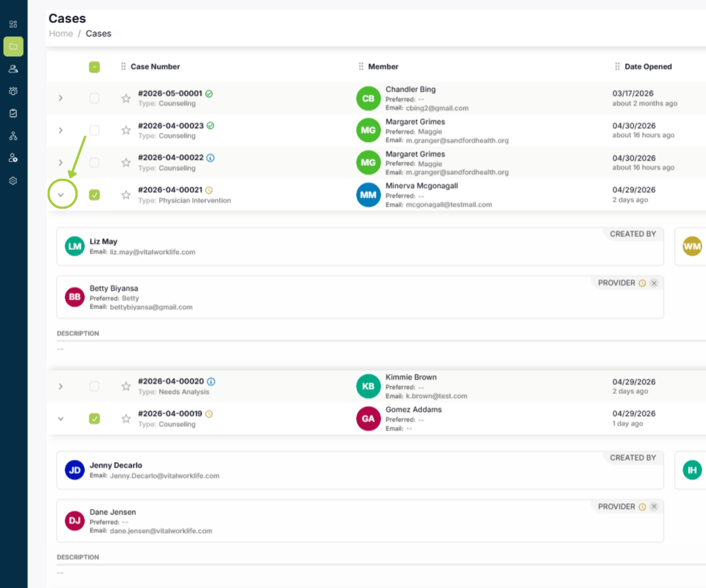Sort by the Case Number column header
The height and width of the screenshot is (588, 706).
point(155,67)
